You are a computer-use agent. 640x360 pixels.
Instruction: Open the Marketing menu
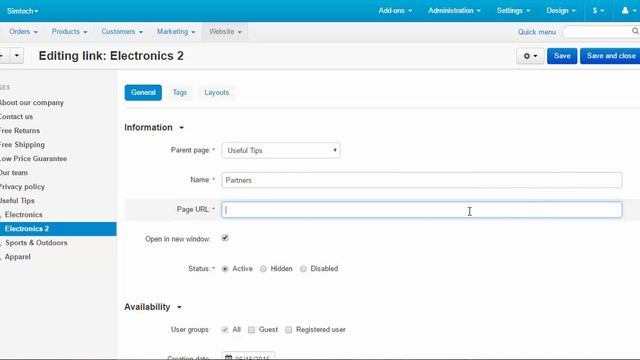tap(176, 31)
